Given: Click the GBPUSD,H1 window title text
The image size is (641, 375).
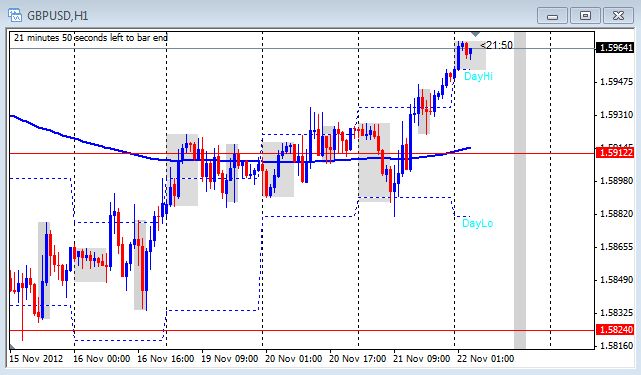Looking at the screenshot, I should (58, 16).
